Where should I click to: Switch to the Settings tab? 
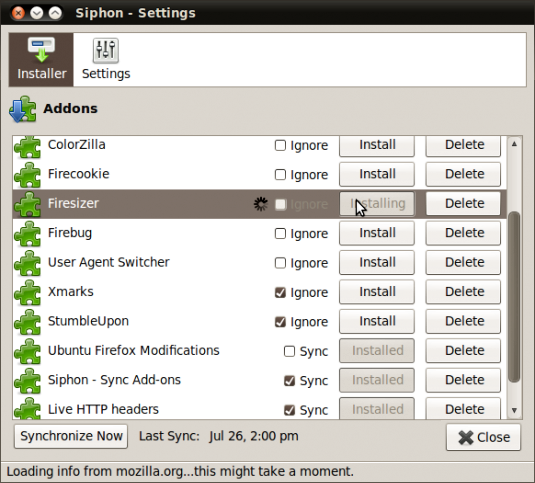(106, 60)
